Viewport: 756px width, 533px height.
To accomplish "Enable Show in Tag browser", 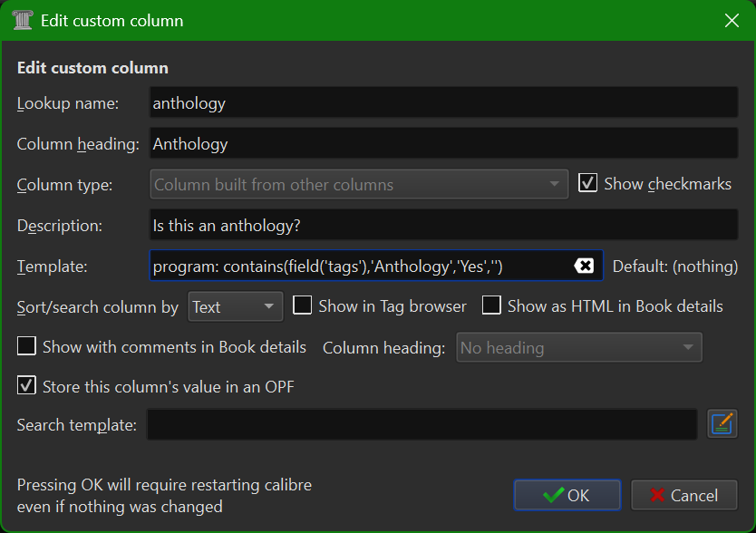I will 304,306.
